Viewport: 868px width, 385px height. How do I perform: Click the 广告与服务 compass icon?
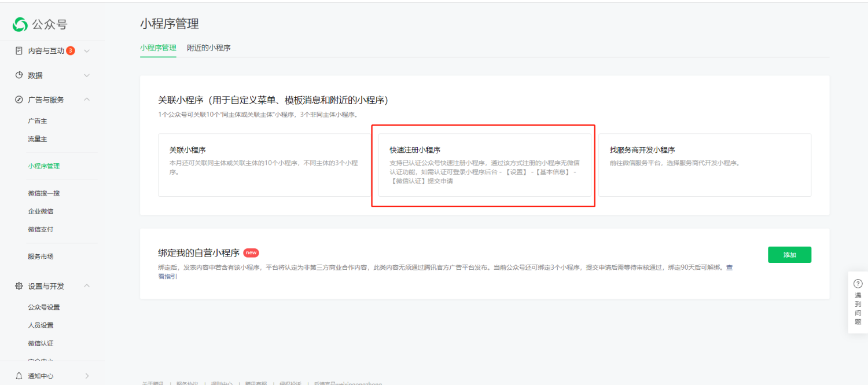[18, 99]
